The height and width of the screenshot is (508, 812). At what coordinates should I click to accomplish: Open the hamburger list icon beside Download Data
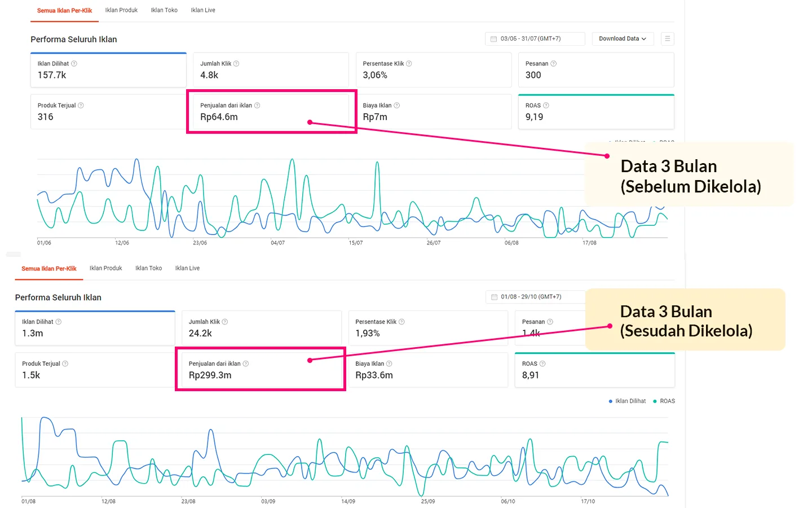[667, 38]
